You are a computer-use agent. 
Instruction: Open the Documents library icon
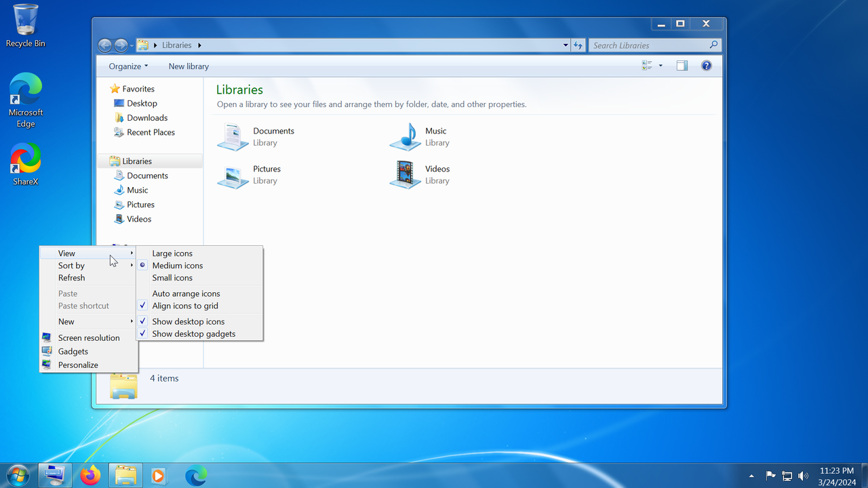click(x=233, y=136)
